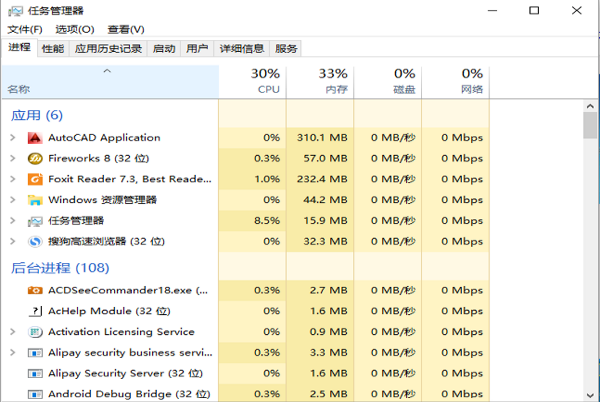The height and width of the screenshot is (402, 600).
Task: Expand the AutoCAD Application process group
Action: point(12,138)
